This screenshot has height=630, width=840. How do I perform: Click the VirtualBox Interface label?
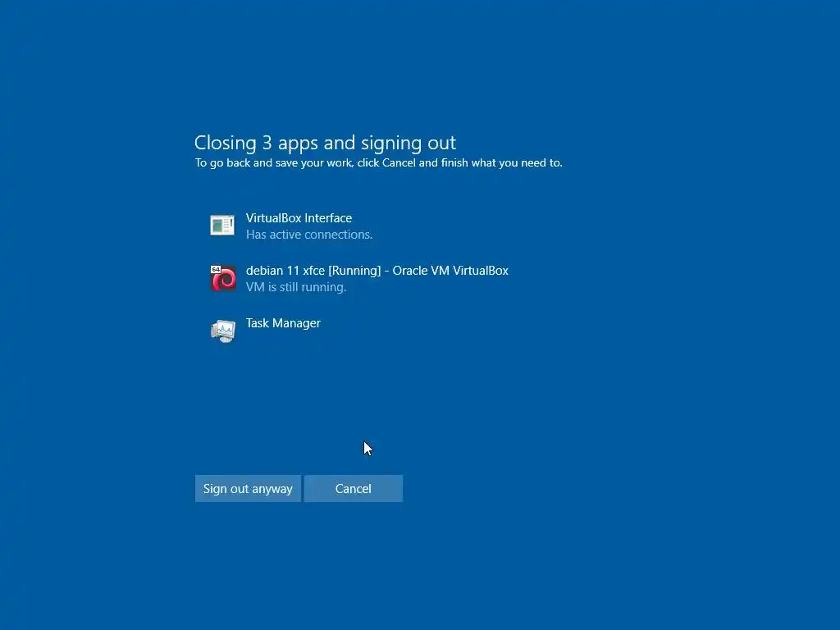pyautogui.click(x=299, y=218)
